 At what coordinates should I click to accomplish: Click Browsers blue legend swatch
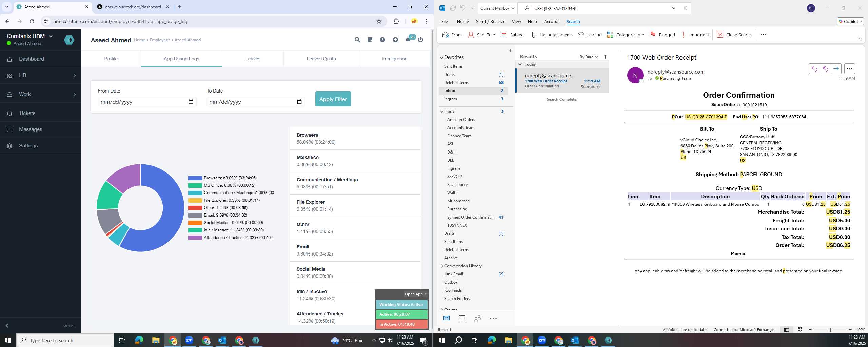(195, 178)
